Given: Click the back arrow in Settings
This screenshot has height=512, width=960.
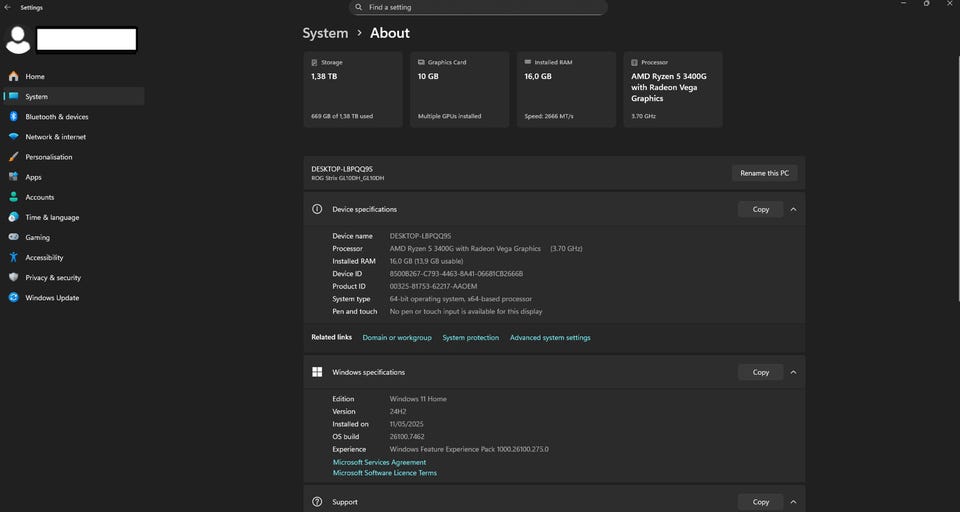Looking at the screenshot, I should pos(7,7).
